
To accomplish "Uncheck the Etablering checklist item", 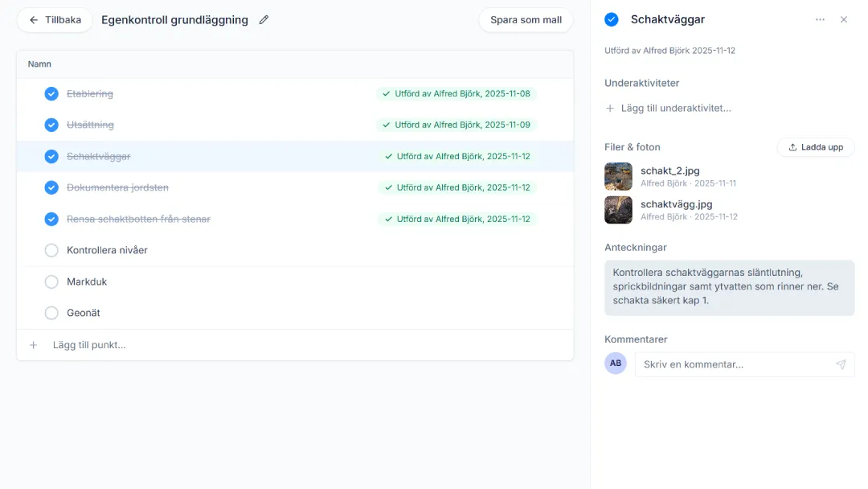I will coord(51,94).
